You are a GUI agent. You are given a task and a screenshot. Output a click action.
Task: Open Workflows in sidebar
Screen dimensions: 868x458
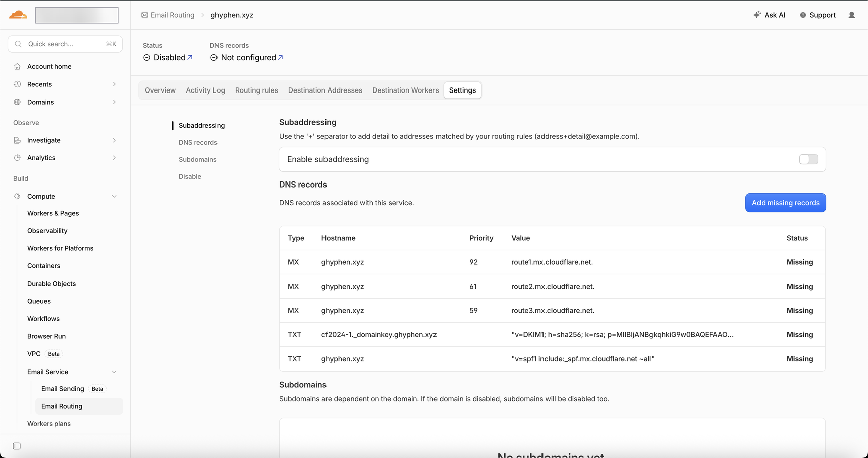click(x=44, y=319)
